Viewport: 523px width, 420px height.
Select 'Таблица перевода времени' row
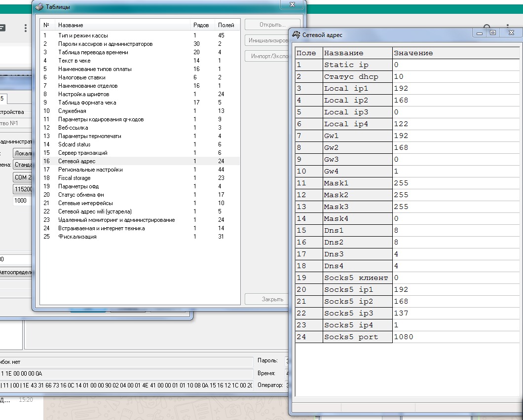(140, 52)
